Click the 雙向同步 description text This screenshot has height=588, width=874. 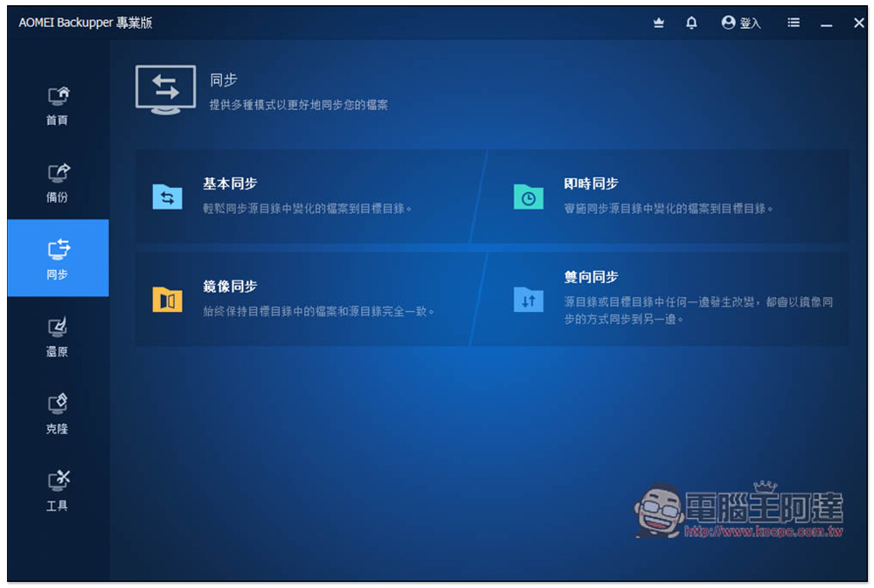(x=698, y=310)
